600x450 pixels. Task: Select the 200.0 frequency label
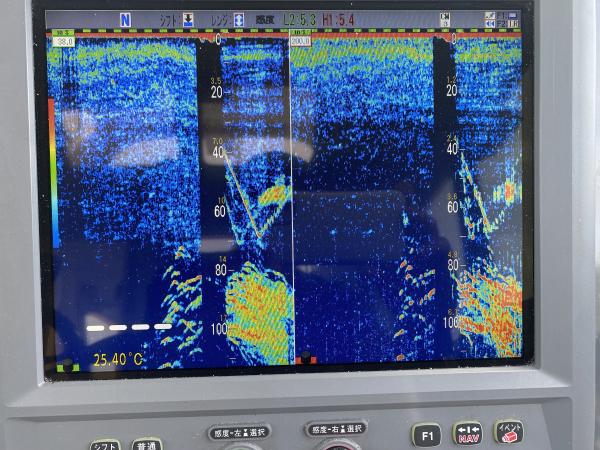click(300, 41)
